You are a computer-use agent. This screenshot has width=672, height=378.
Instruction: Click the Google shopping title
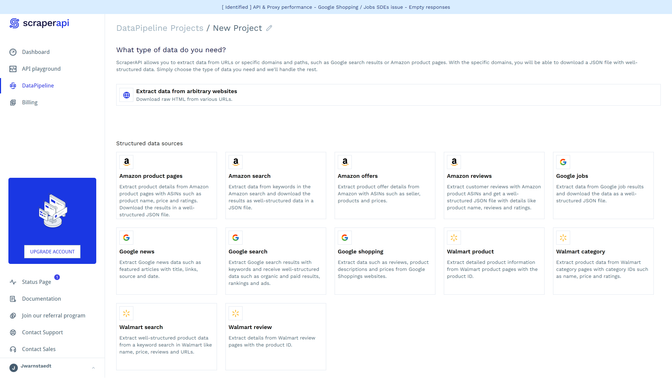(360, 252)
